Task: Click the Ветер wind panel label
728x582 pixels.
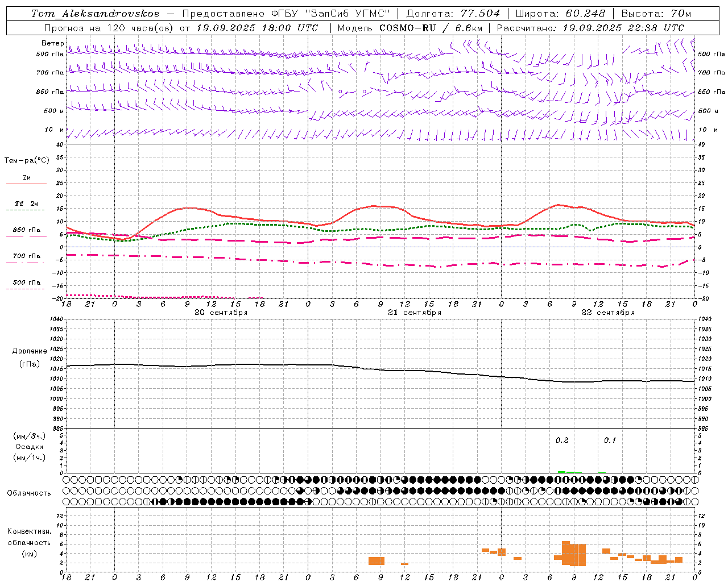Action: coord(52,43)
